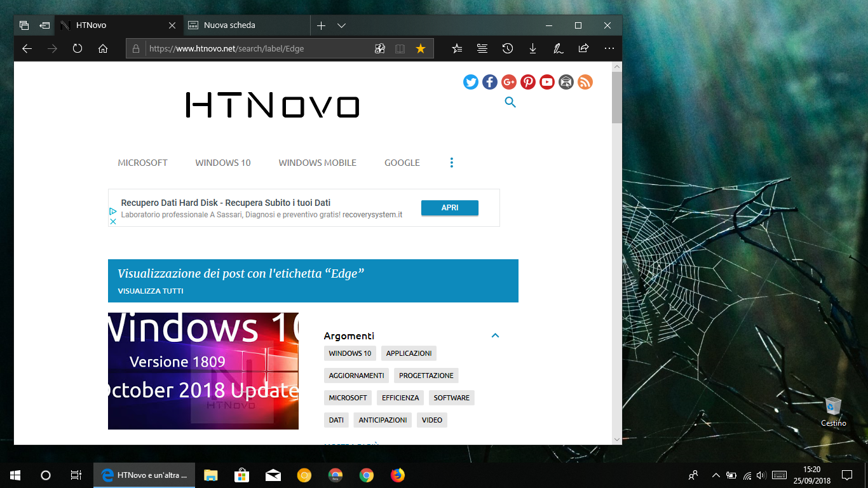
Task: Set these tabs aside in Edge
Action: pos(44,25)
